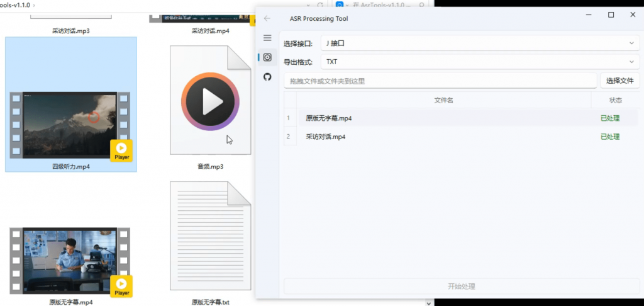Expand the hamburger navigation menu

(267, 38)
